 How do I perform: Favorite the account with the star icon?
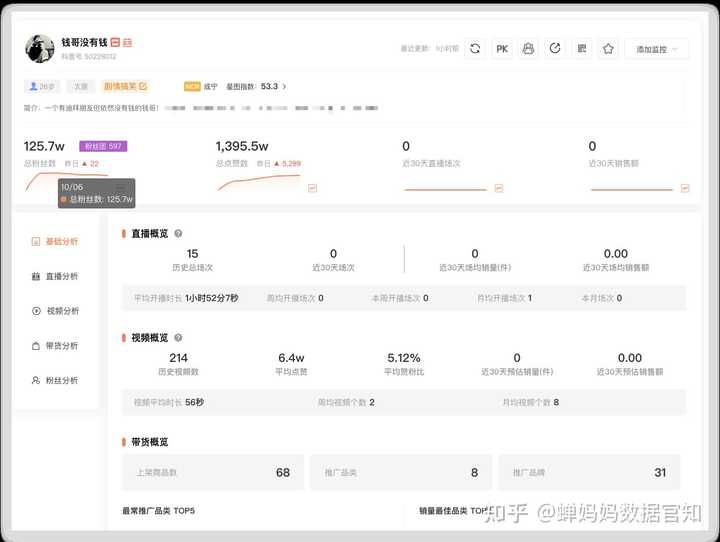click(608, 49)
